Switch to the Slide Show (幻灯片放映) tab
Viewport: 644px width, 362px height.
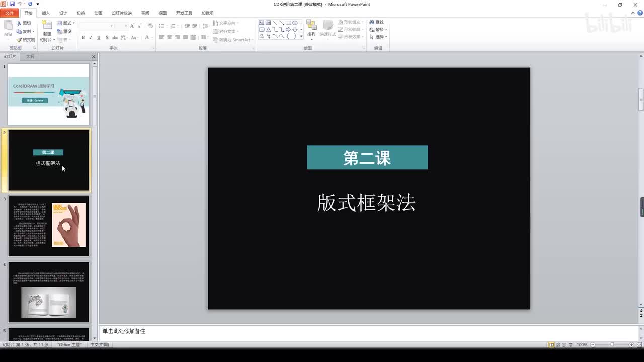click(x=122, y=13)
